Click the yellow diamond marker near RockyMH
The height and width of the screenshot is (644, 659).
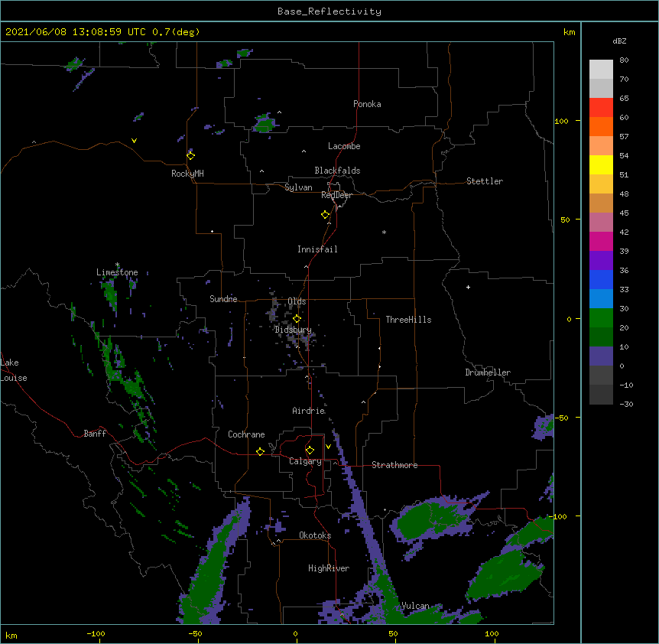(190, 155)
